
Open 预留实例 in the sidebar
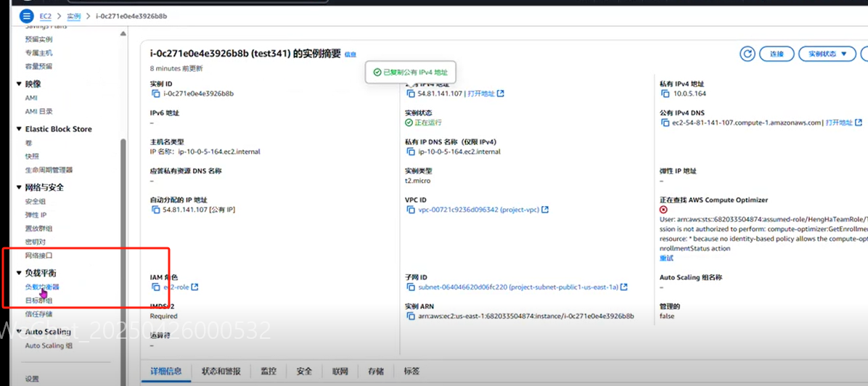tap(38, 39)
